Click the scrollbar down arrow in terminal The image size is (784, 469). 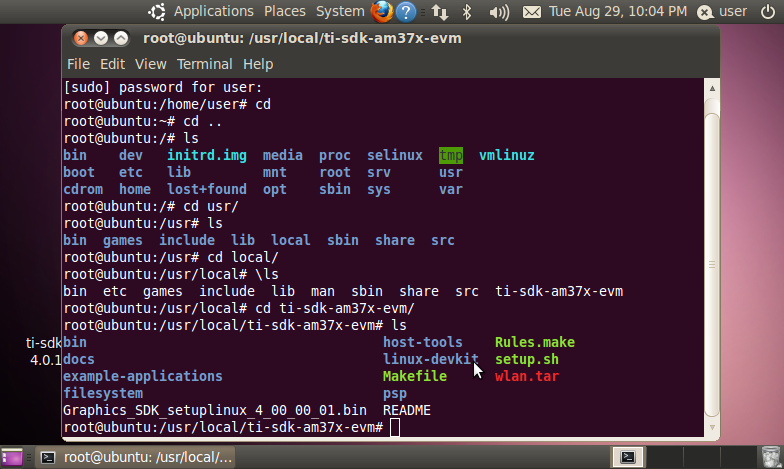(x=712, y=428)
